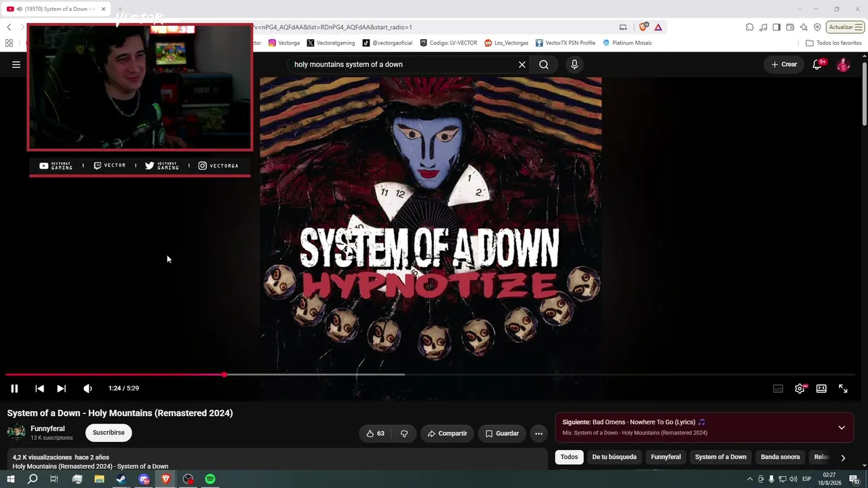Open the Brave VPN shield icon
Screen dimensions: 868x488
pyautogui.click(x=817, y=27)
